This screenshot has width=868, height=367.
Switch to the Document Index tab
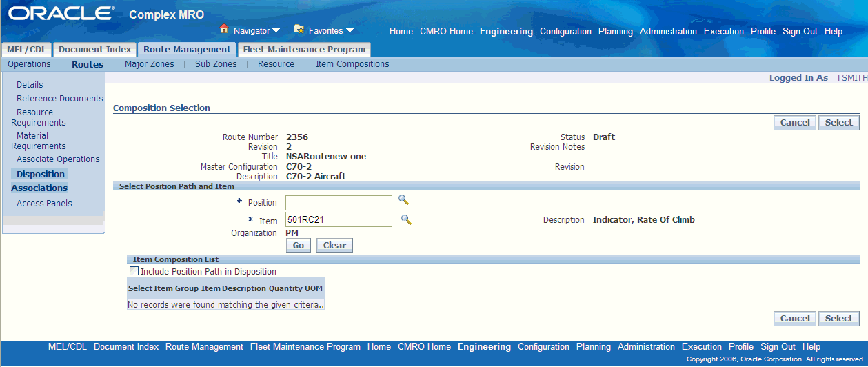(94, 49)
